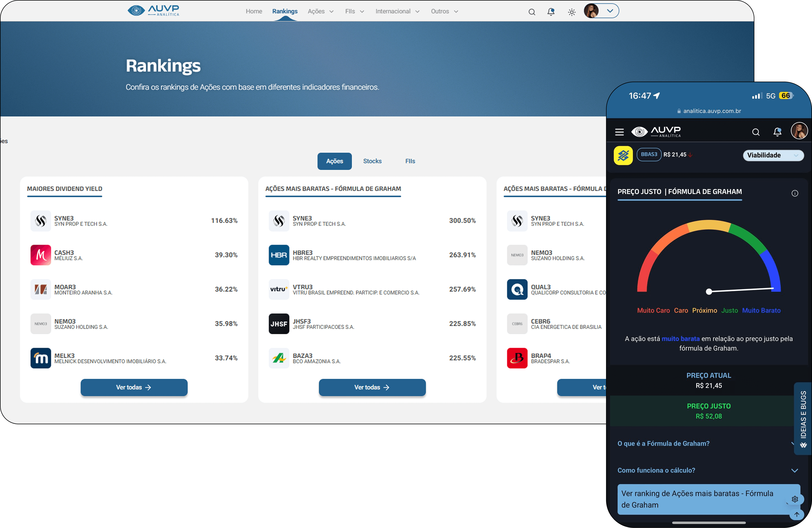The image size is (812, 528).
Task: Click Banco do Brasil logo in phone view
Action: [x=623, y=155]
